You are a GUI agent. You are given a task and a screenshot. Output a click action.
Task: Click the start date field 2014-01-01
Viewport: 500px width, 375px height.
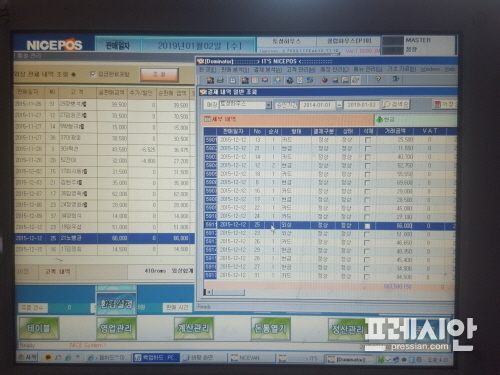point(317,105)
